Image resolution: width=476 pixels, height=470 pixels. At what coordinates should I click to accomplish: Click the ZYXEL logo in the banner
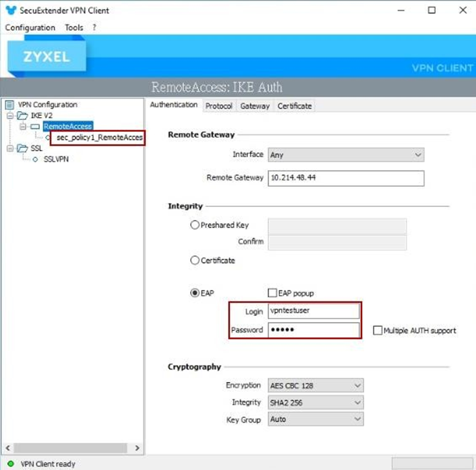point(46,57)
